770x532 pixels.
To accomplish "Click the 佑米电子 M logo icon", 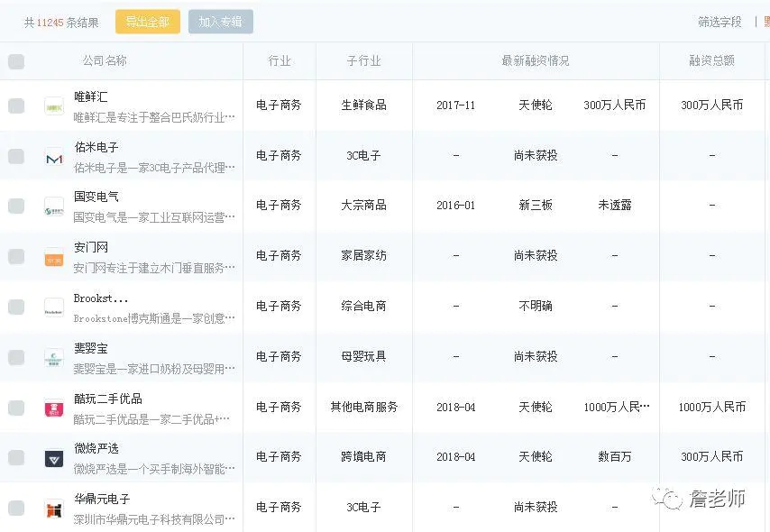I will pos(54,157).
